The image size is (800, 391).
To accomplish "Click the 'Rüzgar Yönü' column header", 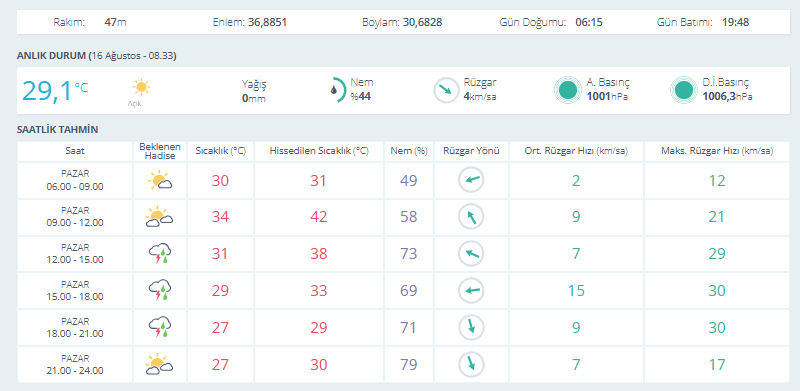I will pos(471,151).
